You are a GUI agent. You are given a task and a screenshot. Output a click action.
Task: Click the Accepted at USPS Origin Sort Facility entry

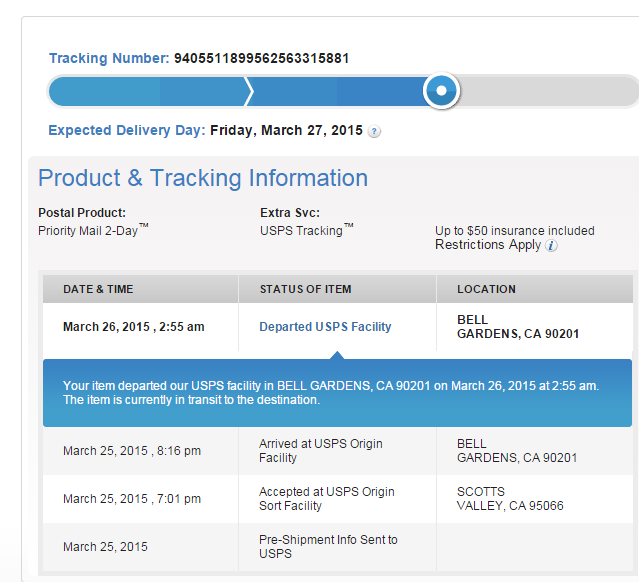coord(327,498)
